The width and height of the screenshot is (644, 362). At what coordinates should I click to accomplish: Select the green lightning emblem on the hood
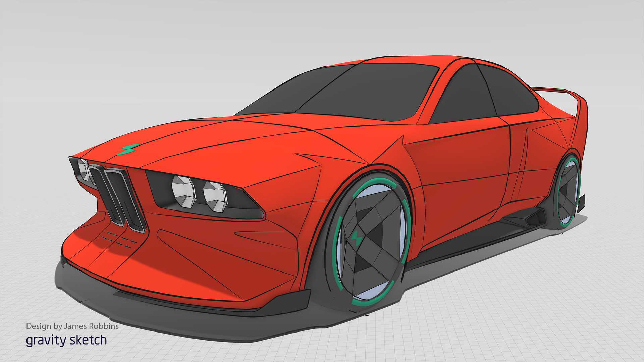tap(128, 150)
